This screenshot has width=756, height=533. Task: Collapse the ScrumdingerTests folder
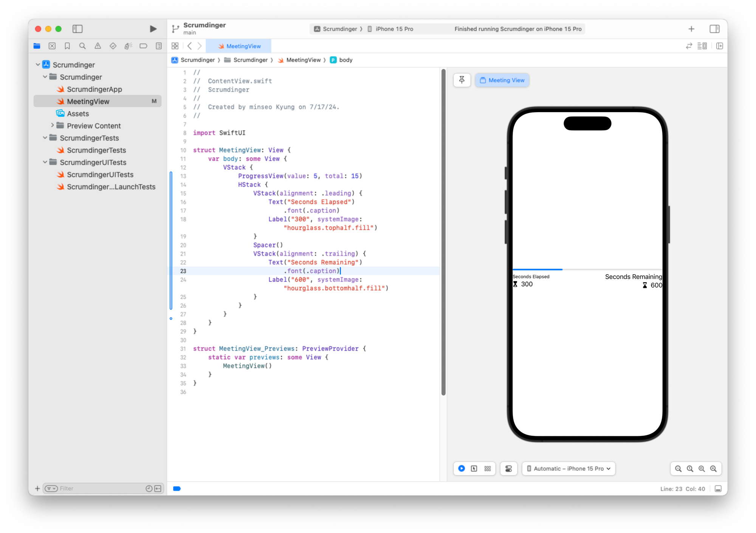point(45,138)
